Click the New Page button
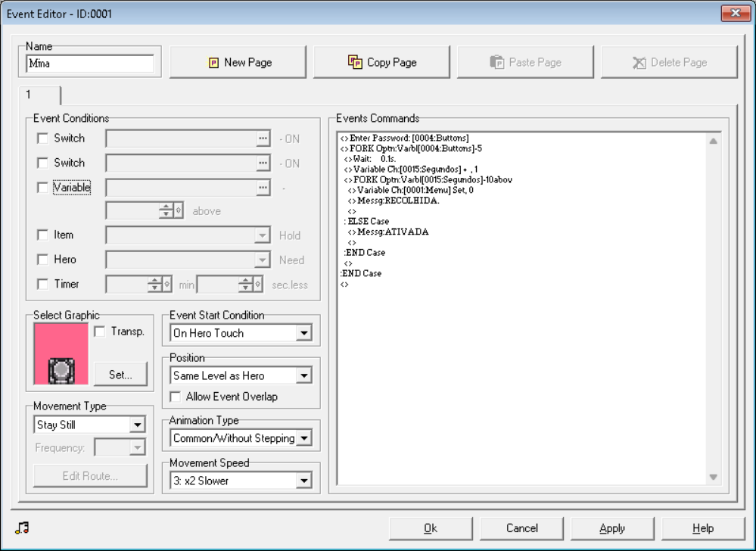This screenshot has height=551, width=756. tap(238, 62)
